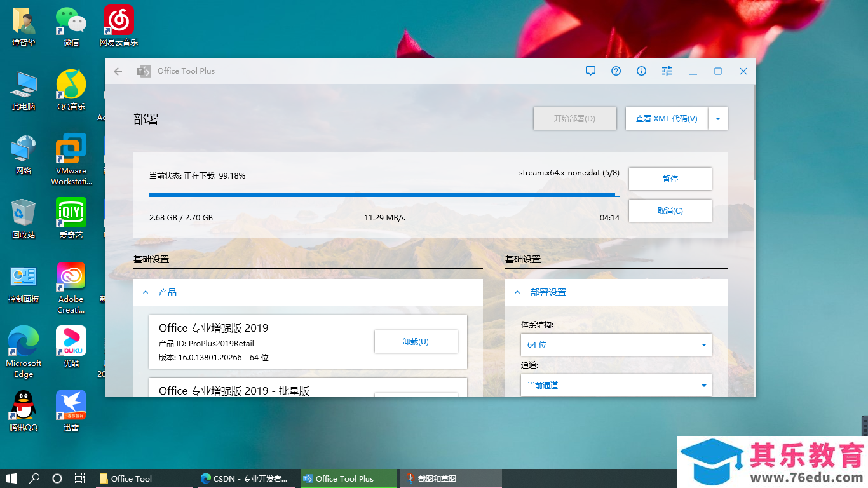Pause the download with 暂停
The image size is (868, 488).
click(x=670, y=179)
